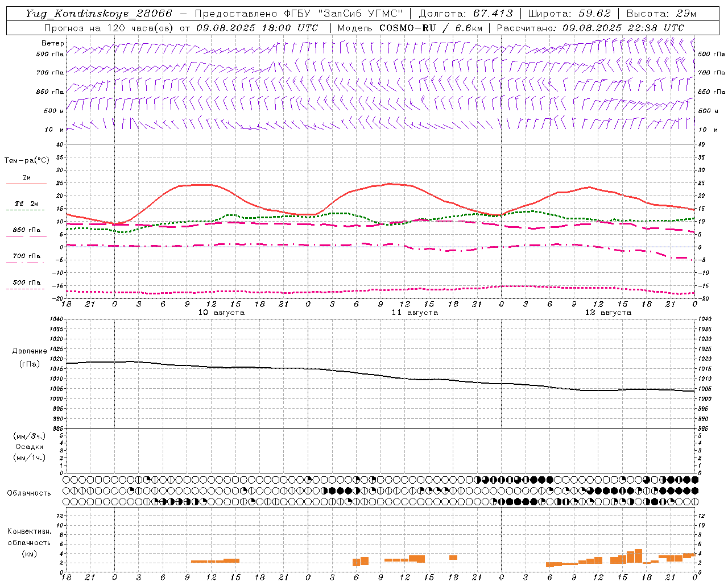The width and height of the screenshot is (728, 582).
Task: Click the Ветер wind panel label
Action: (x=52, y=43)
